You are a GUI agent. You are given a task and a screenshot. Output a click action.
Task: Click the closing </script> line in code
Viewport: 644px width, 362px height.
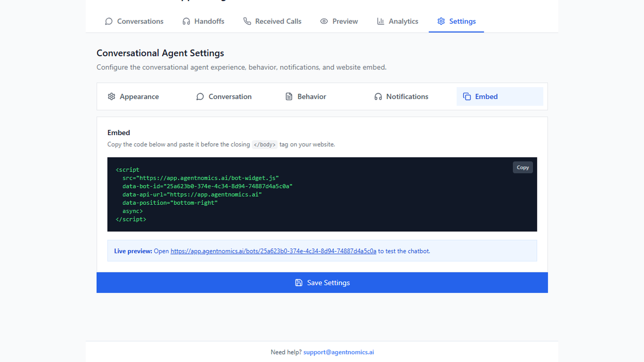[131, 219]
